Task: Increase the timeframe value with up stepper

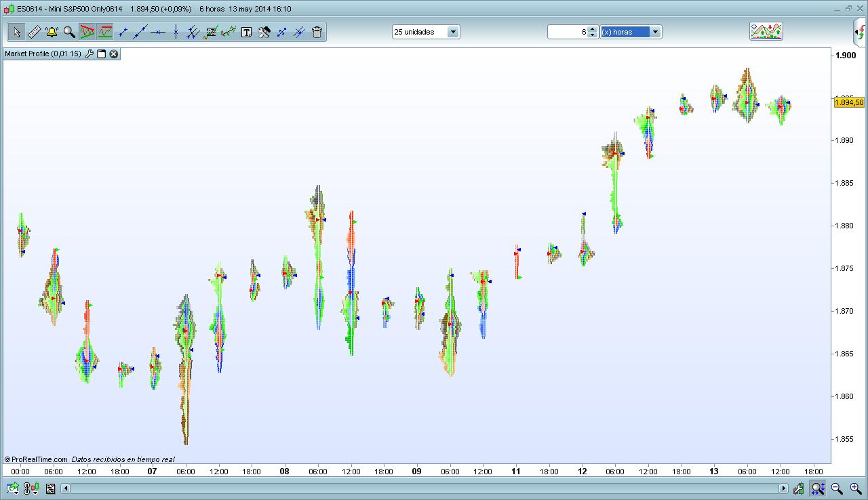Action: (593, 29)
